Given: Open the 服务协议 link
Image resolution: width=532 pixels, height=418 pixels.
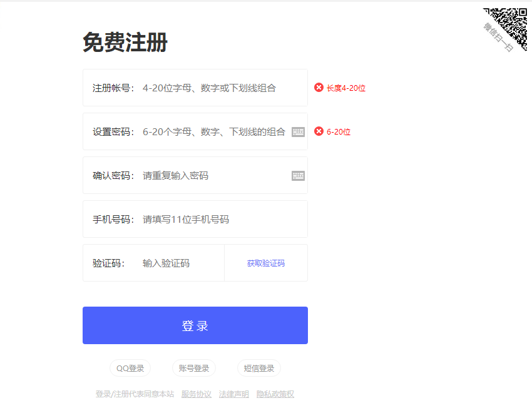Looking at the screenshot, I should coord(197,394).
